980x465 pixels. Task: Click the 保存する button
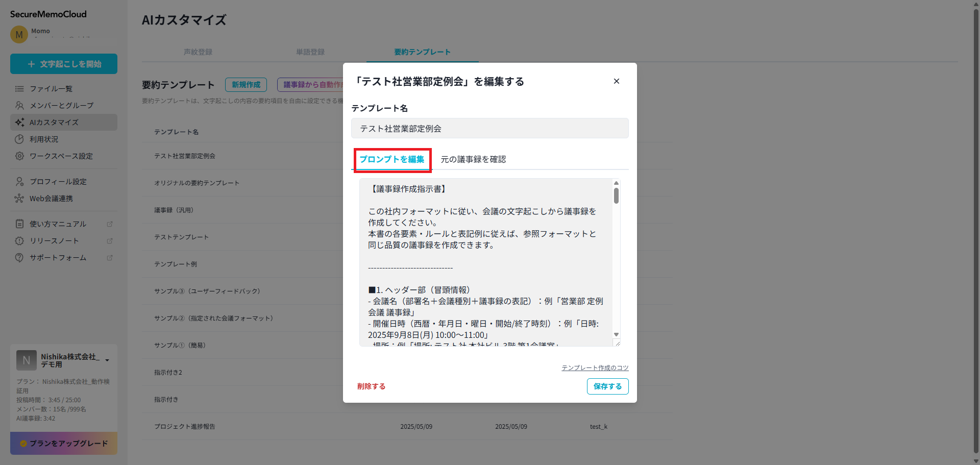[607, 386]
